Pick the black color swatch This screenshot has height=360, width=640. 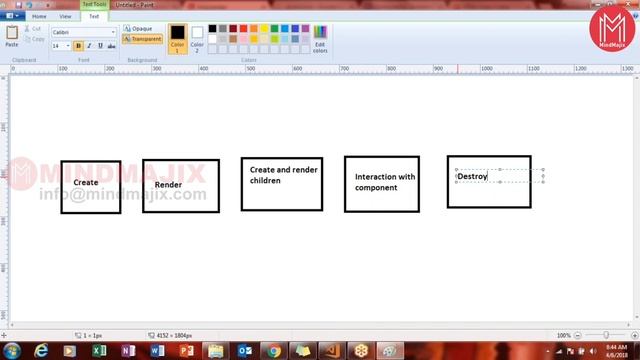212,28
